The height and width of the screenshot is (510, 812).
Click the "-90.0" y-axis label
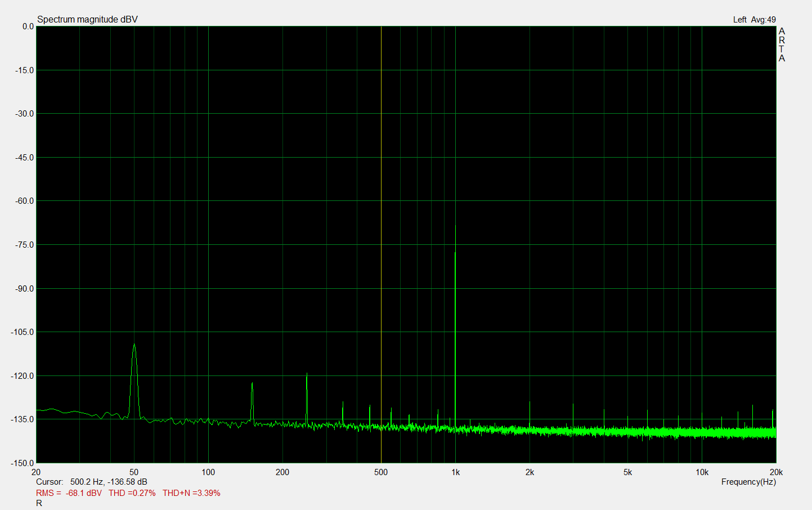pos(24,289)
